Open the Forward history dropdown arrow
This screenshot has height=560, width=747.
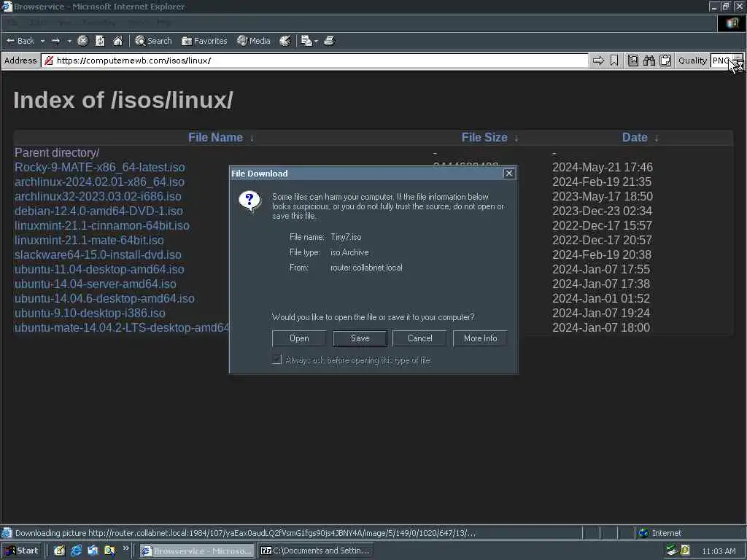(x=69, y=41)
